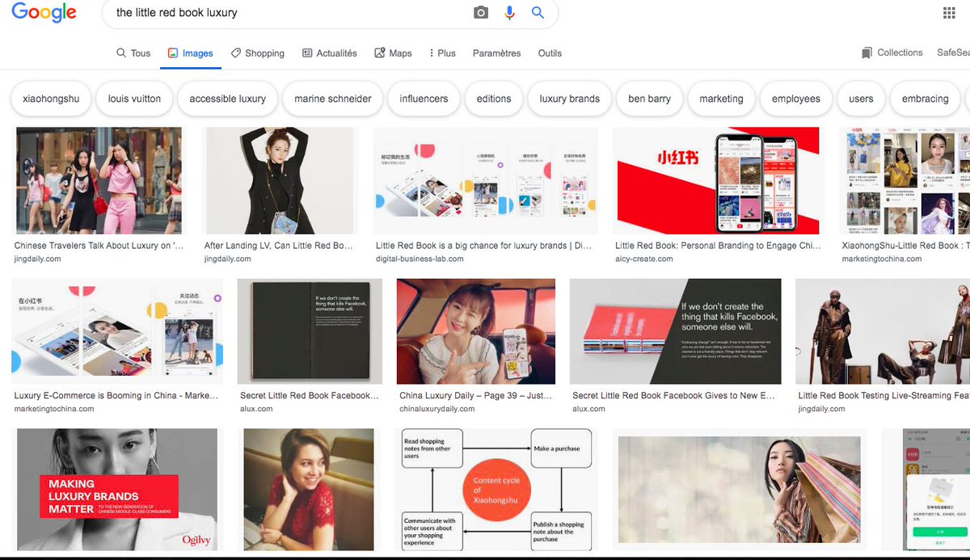Select the marine schneider chip
This screenshot has width=970, height=560.
[333, 99]
